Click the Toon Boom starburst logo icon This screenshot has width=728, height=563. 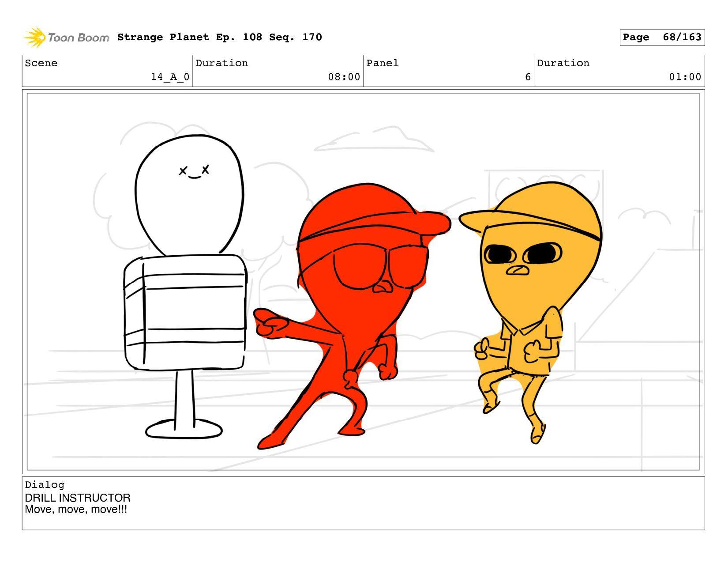point(35,37)
